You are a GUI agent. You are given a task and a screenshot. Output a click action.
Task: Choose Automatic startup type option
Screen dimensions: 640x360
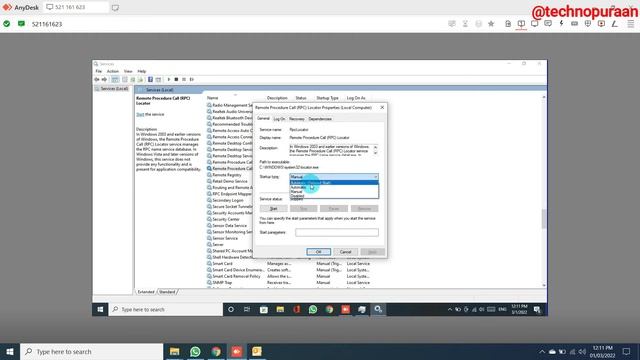point(334,187)
